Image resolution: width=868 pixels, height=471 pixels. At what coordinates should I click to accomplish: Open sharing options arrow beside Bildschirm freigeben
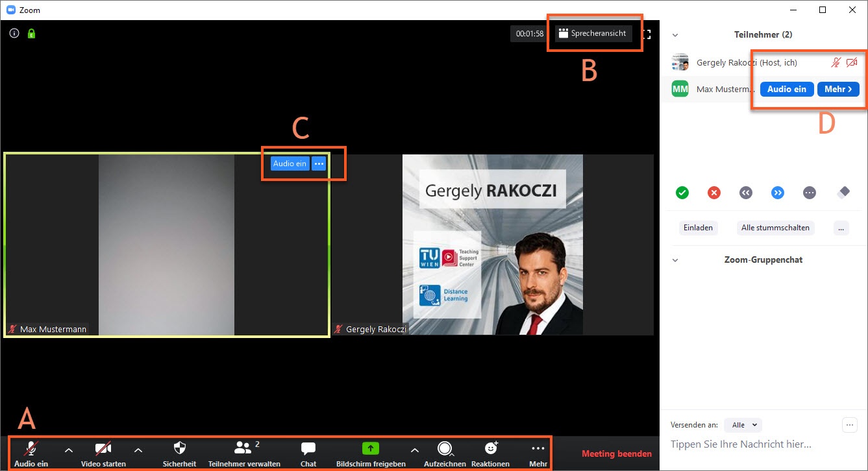click(x=414, y=450)
